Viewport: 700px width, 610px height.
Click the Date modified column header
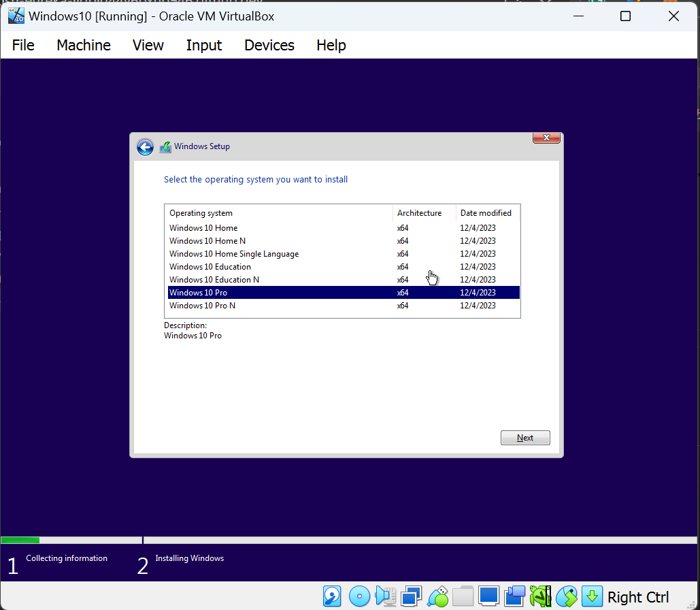pyautogui.click(x=488, y=213)
